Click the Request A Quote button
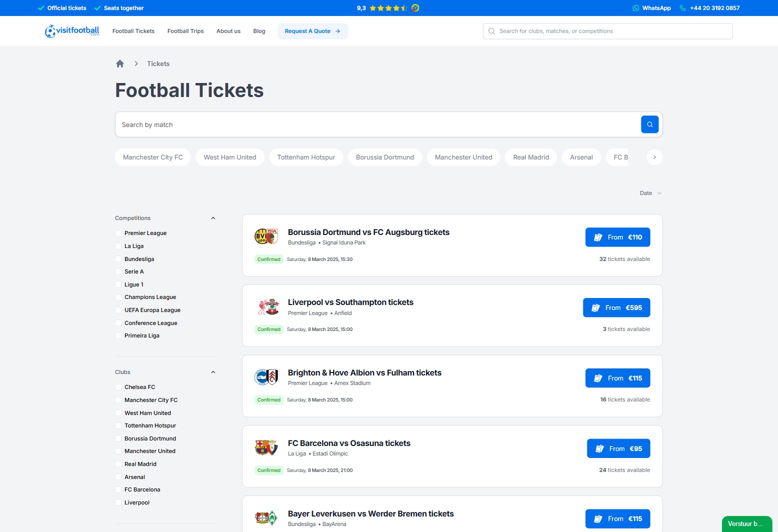778x532 pixels. tap(313, 31)
